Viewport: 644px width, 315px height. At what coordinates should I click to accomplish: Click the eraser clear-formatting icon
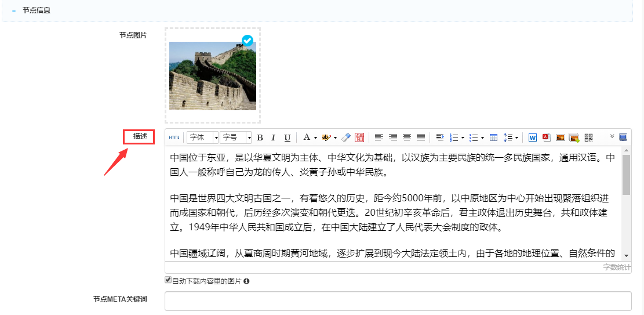(346, 137)
